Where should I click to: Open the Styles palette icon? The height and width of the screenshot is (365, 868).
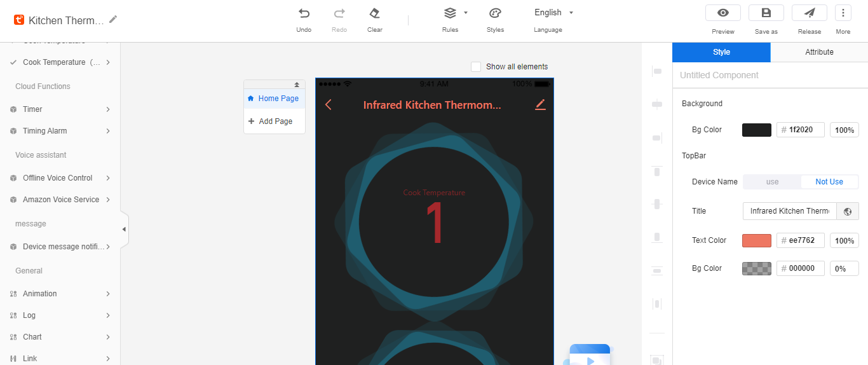495,13
